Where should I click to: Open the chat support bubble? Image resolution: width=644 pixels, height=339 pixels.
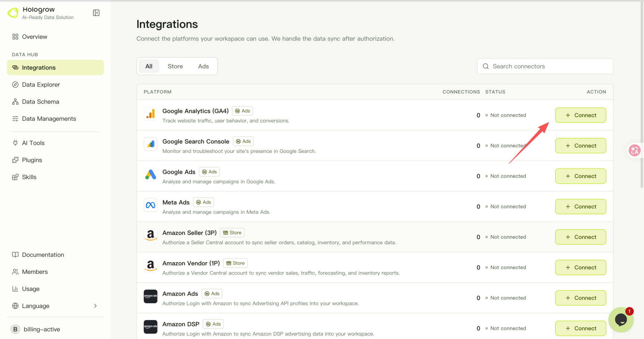click(x=621, y=320)
